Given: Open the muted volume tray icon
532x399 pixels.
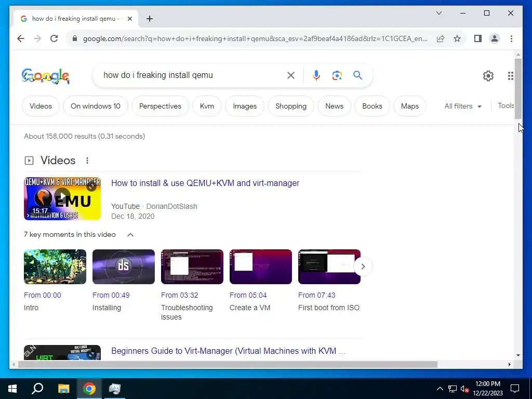Looking at the screenshot, I should click(465, 389).
